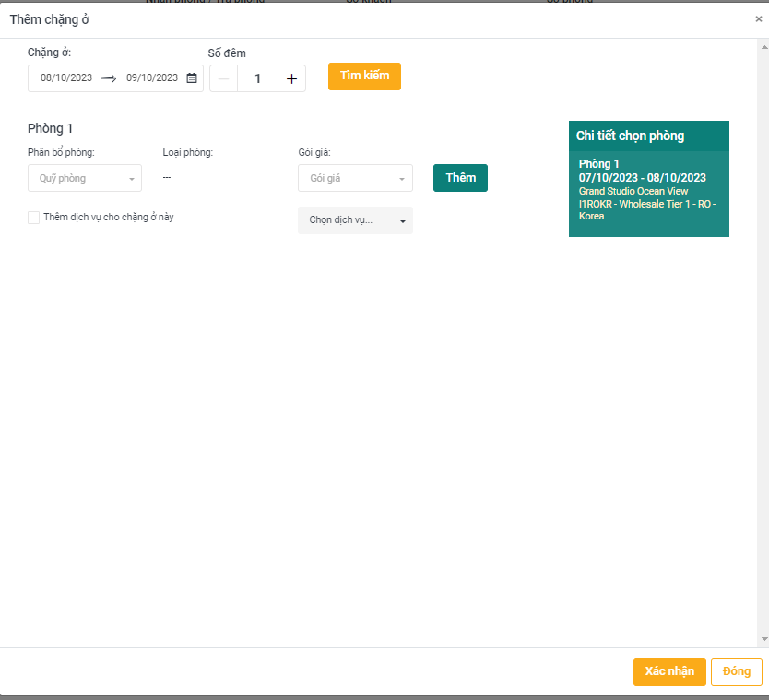Viewport: 769px width, 700px height.
Task: Confirm with the Xác nhận button
Action: click(669, 671)
